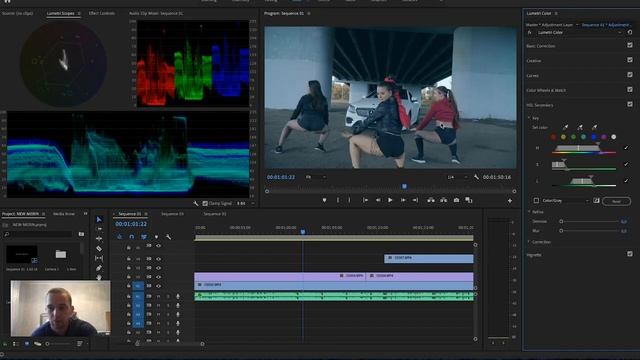Add a marker in the timeline header

click(156, 237)
